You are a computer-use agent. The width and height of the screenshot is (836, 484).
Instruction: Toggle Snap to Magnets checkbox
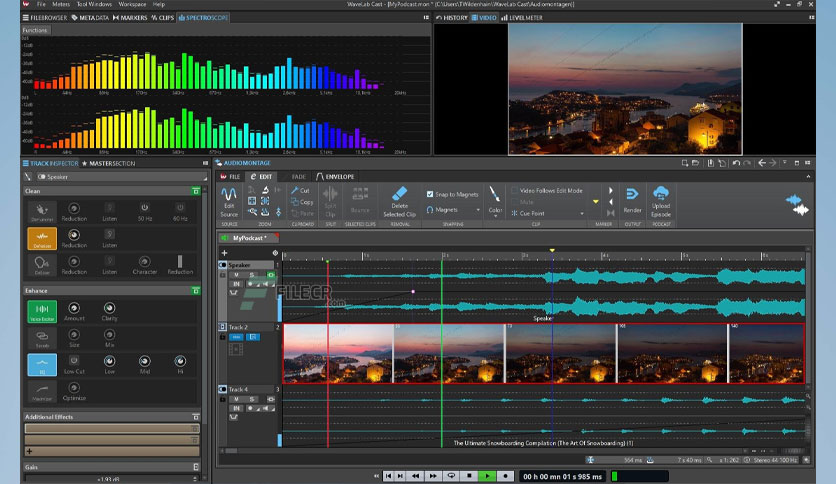tap(430, 195)
